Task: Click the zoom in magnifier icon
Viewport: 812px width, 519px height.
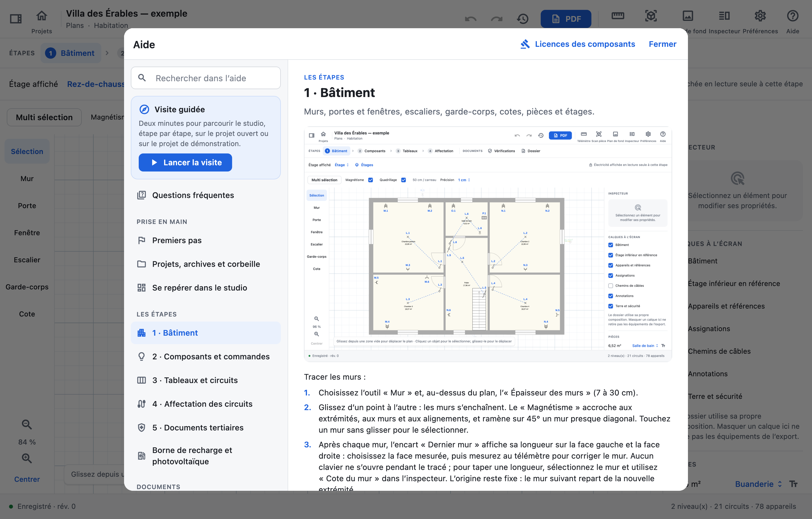Action: pyautogui.click(x=27, y=458)
